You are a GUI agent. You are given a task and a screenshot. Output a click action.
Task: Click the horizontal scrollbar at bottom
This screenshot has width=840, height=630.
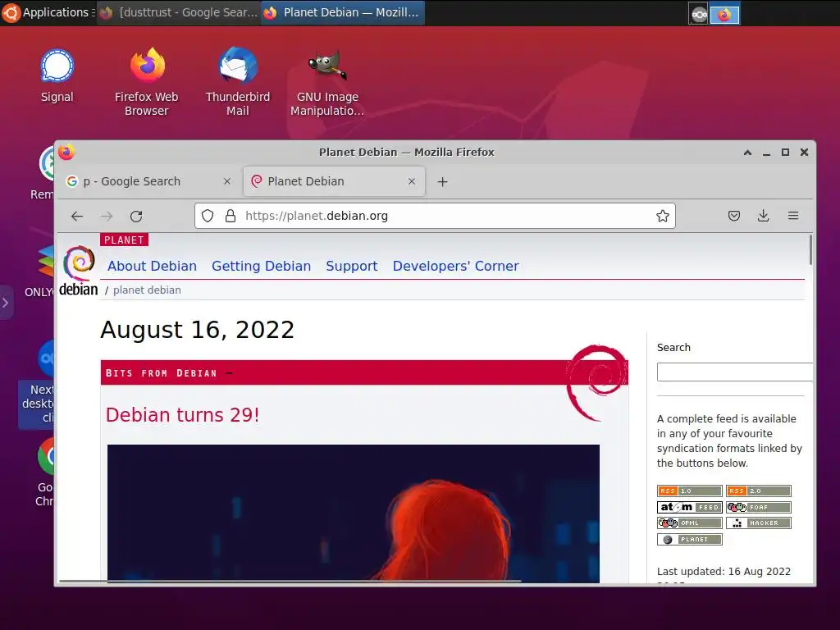coord(290,581)
